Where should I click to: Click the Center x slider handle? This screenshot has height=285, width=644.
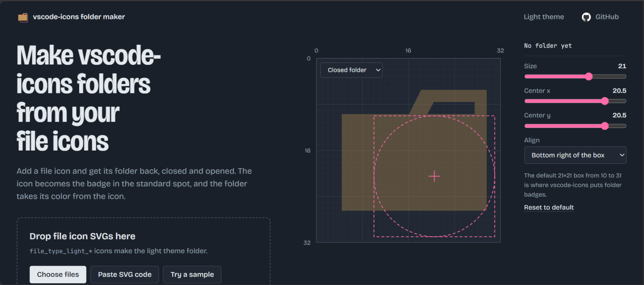point(605,101)
